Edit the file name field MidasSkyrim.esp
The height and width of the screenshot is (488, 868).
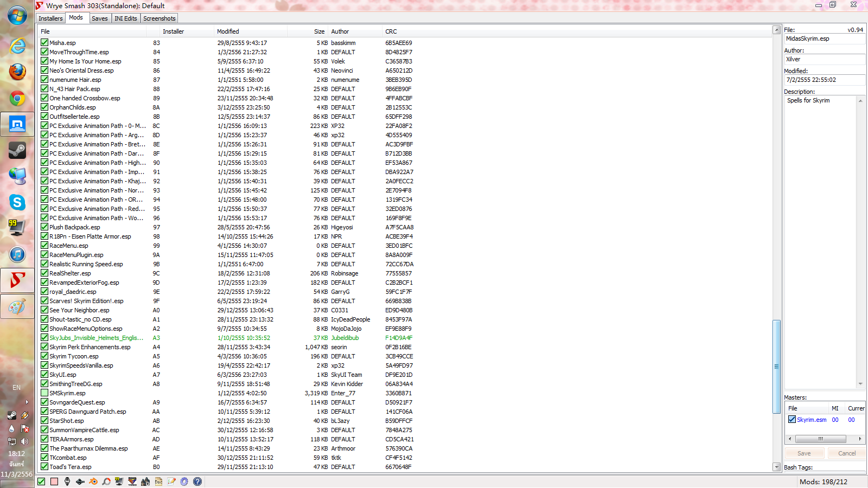coord(825,39)
